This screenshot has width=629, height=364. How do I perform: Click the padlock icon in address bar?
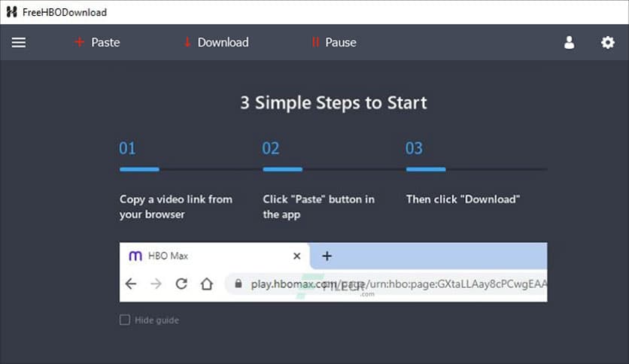coord(239,284)
